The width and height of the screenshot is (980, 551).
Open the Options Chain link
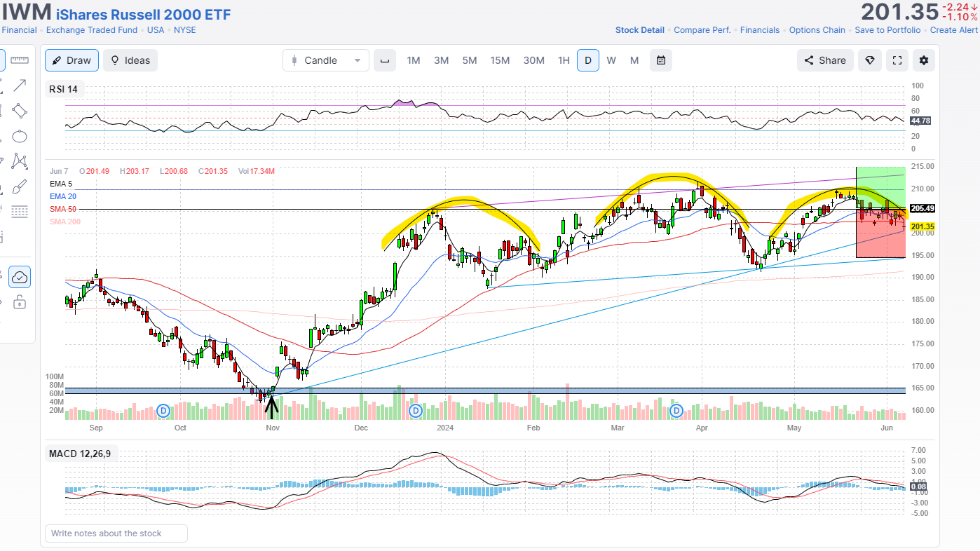coord(817,30)
